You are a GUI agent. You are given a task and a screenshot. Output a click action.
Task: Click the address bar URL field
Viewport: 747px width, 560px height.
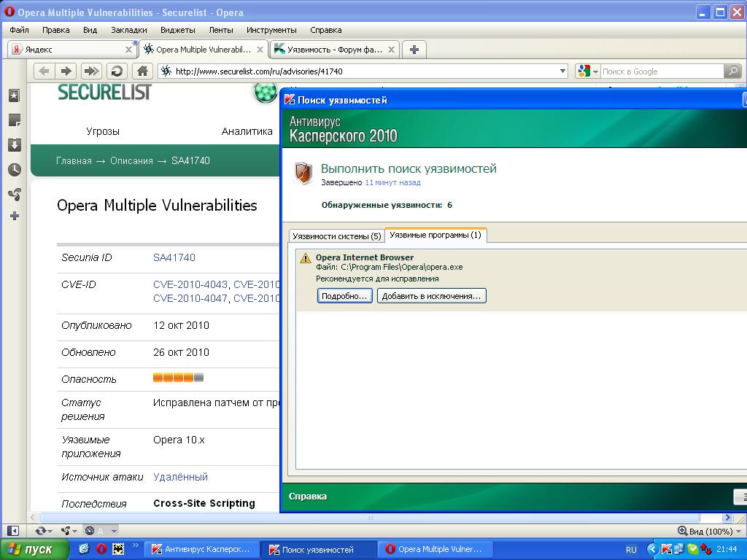pyautogui.click(x=363, y=71)
